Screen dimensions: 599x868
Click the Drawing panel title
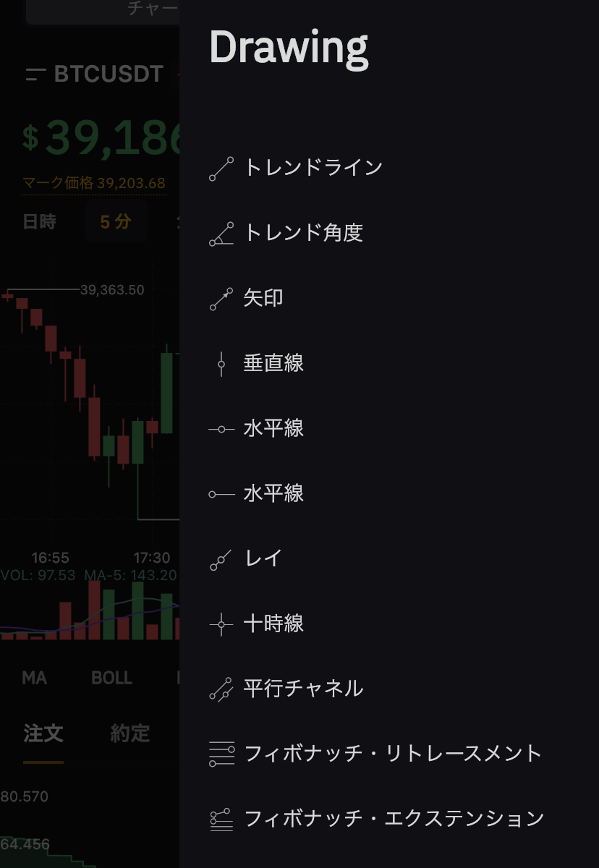pos(289,49)
